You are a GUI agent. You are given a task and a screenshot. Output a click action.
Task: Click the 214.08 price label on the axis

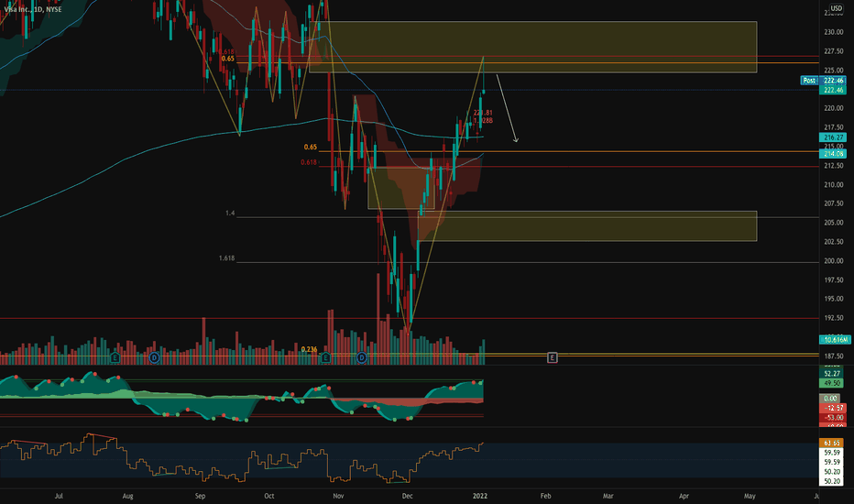[x=833, y=154]
